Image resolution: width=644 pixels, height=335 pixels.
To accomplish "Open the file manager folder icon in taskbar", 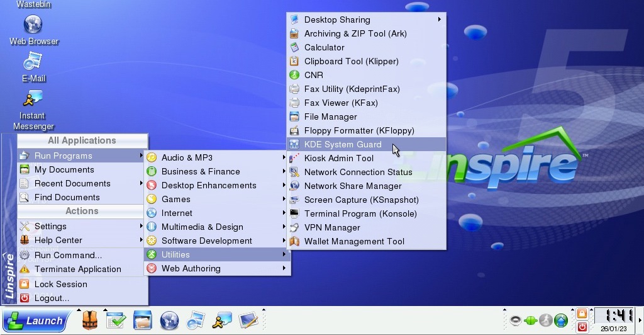I will pyautogui.click(x=143, y=321).
